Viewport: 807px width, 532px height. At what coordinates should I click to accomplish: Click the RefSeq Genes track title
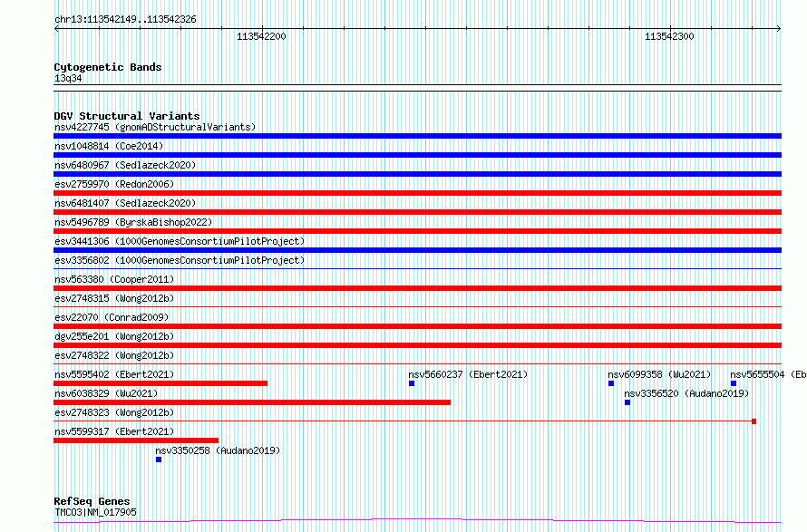[92, 501]
